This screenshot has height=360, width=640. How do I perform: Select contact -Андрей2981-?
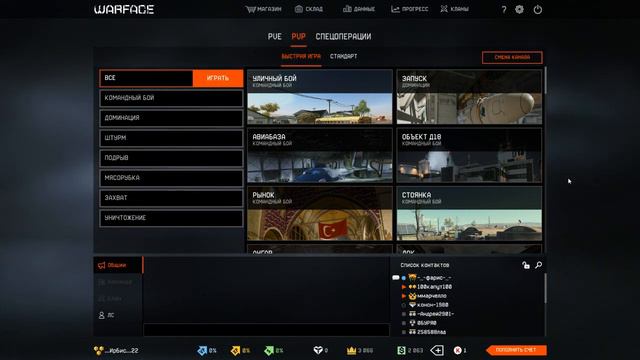coord(436,314)
